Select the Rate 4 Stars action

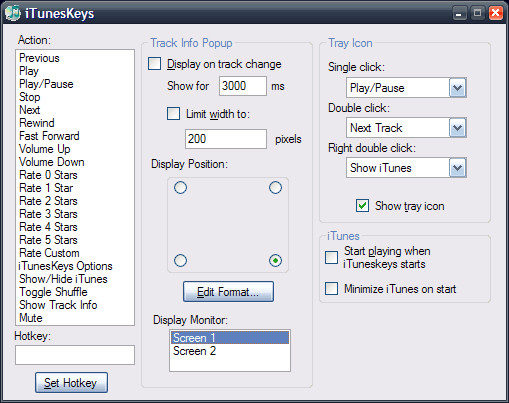point(75,227)
